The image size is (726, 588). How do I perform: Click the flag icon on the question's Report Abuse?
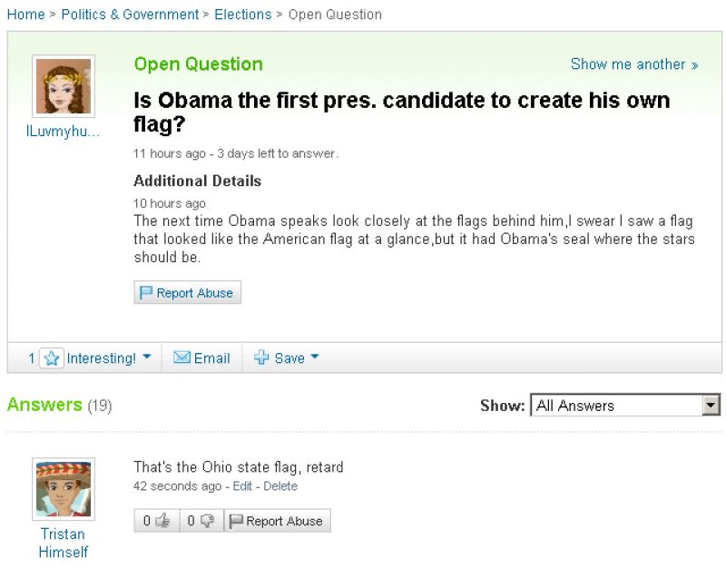pyautogui.click(x=145, y=293)
